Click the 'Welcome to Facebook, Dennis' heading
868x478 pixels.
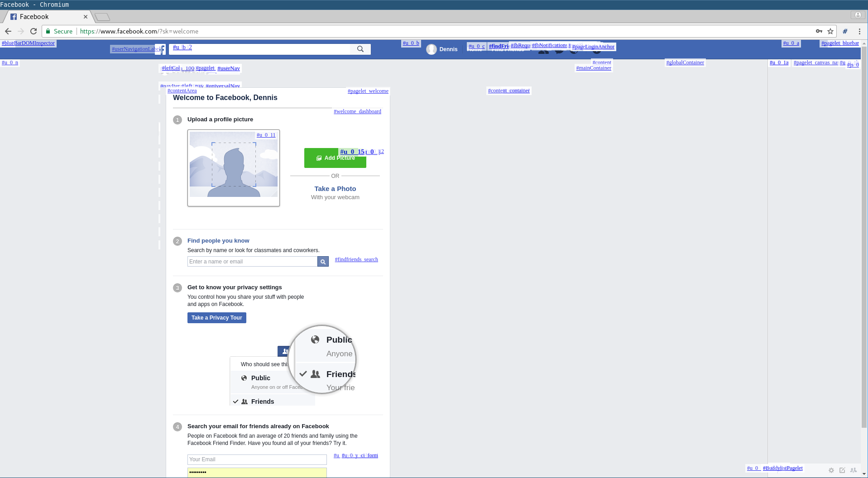(225, 98)
